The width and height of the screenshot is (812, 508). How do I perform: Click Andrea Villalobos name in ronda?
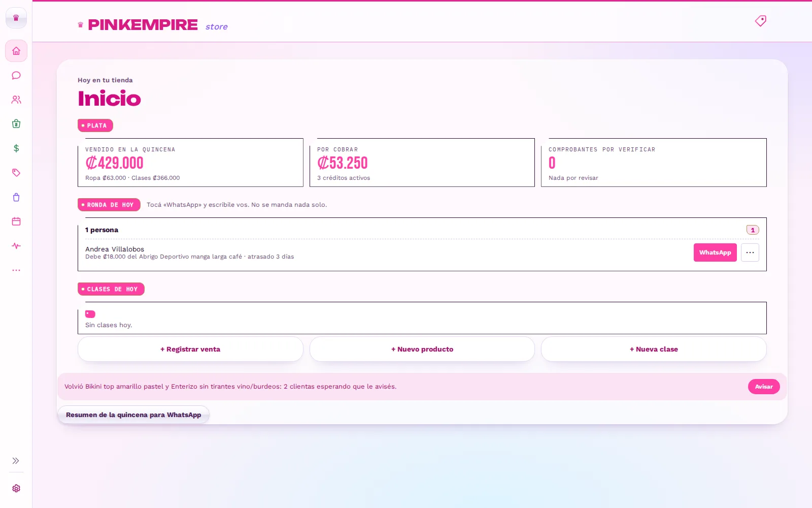click(115, 249)
